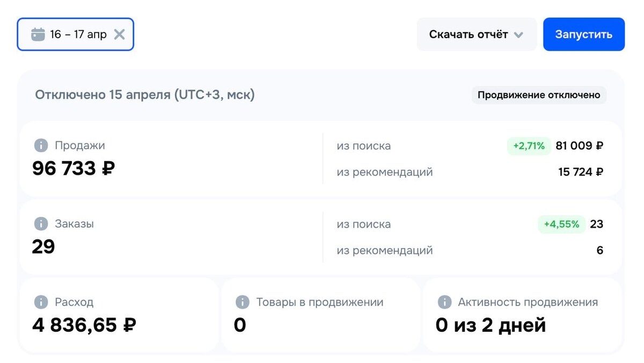Show info for Товары в продвижении
Viewport: 644px width, 363px height.
[243, 302]
